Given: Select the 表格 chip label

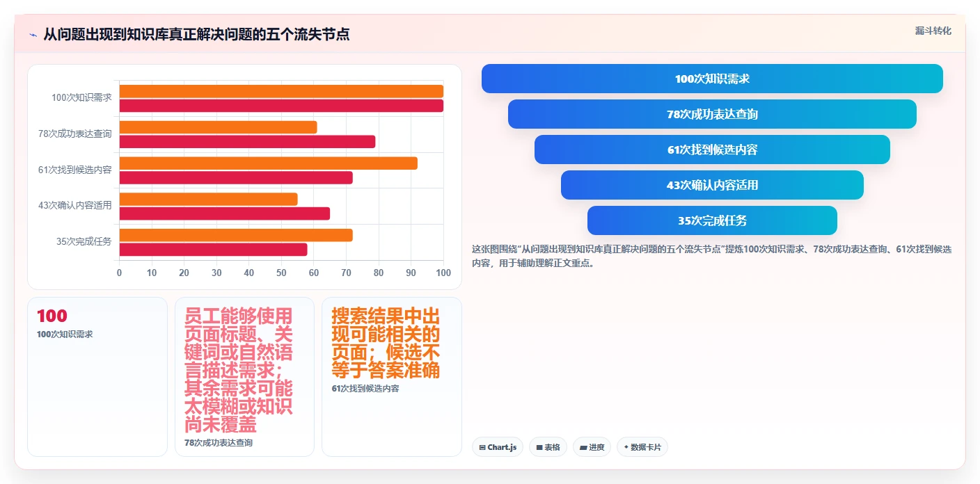Looking at the screenshot, I should click(552, 448).
